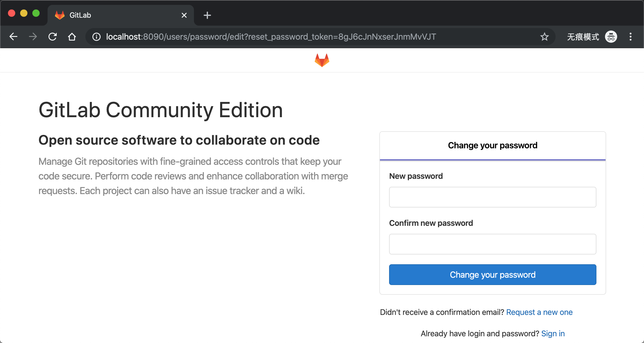Click the blue Change your password button

point(493,275)
